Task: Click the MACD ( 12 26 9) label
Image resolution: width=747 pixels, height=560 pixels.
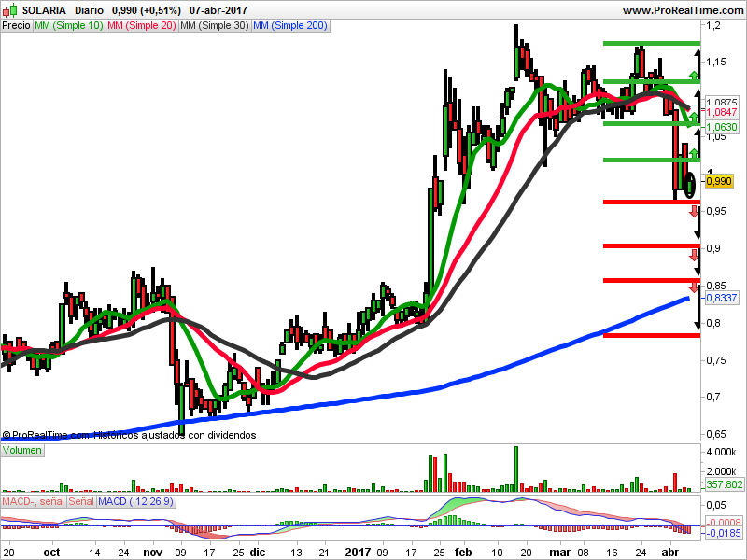Action: (x=135, y=501)
